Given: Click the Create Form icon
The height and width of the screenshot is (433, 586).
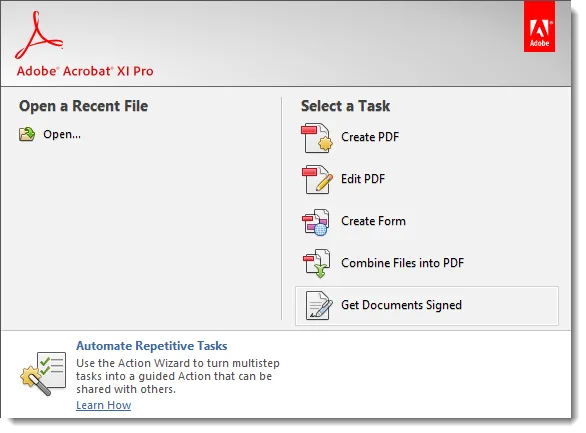Looking at the screenshot, I should (x=316, y=222).
